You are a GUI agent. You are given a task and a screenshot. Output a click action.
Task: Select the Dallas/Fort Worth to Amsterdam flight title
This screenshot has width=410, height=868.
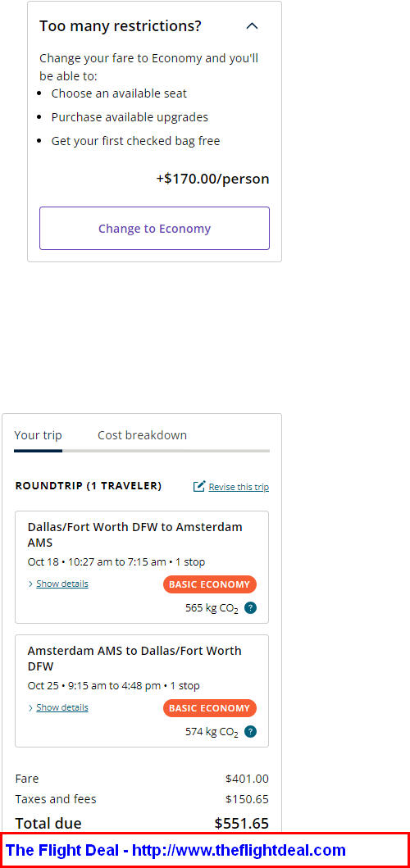pos(135,534)
